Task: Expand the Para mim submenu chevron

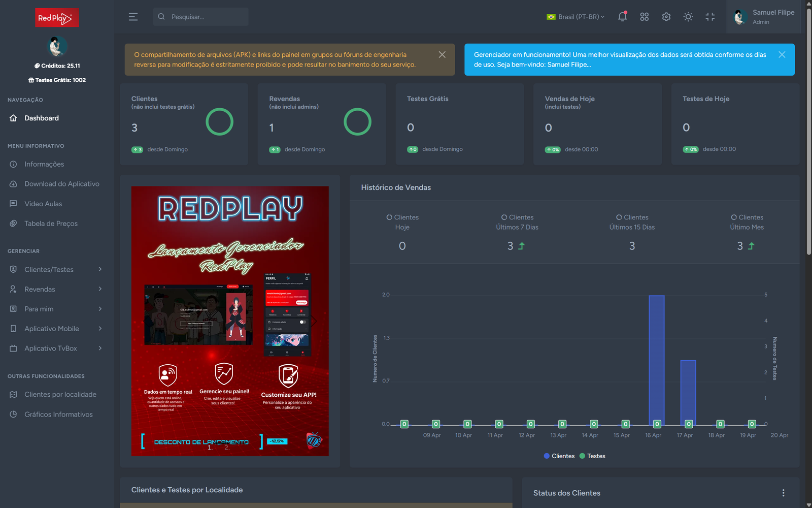Action: [100, 309]
